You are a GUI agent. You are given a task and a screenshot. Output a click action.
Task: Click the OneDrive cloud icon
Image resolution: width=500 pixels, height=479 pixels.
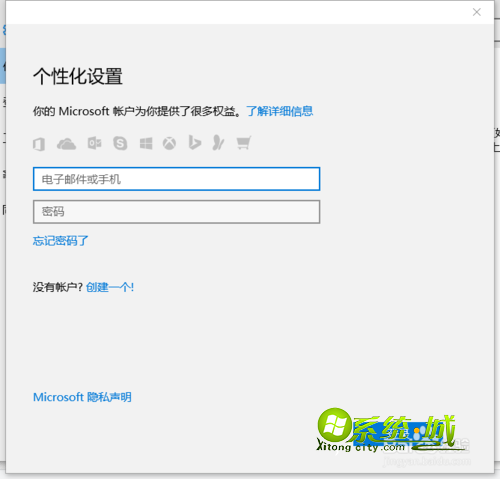click(67, 144)
